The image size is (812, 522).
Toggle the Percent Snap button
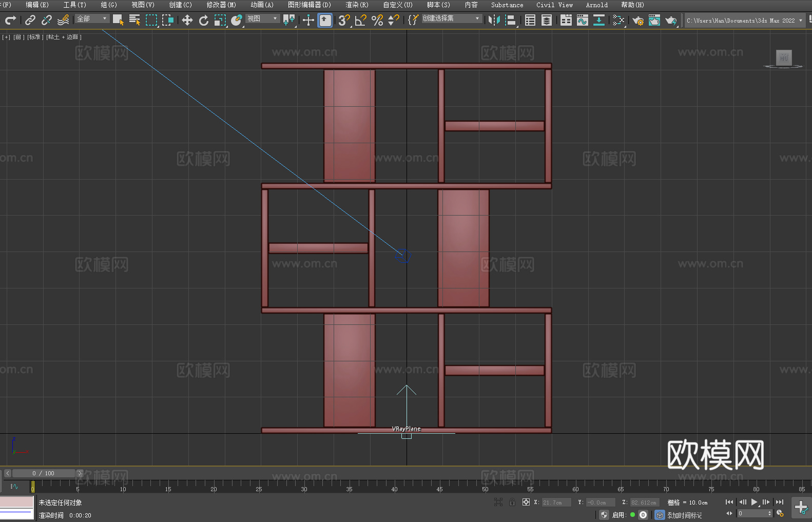coord(377,20)
